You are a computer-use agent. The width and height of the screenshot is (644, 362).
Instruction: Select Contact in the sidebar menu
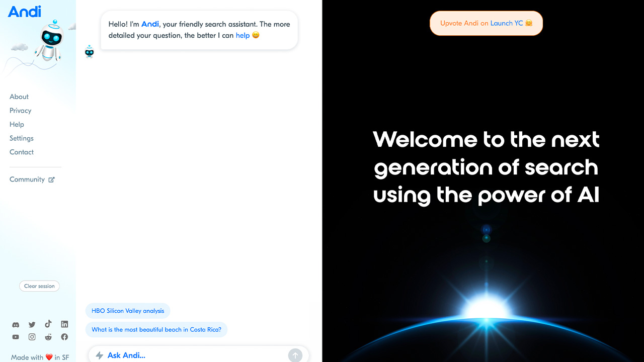pyautogui.click(x=22, y=152)
